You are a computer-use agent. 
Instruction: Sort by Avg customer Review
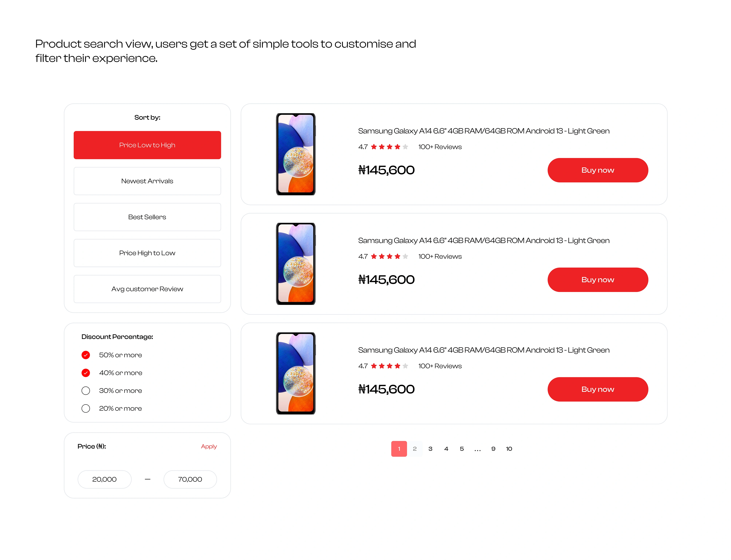147,289
